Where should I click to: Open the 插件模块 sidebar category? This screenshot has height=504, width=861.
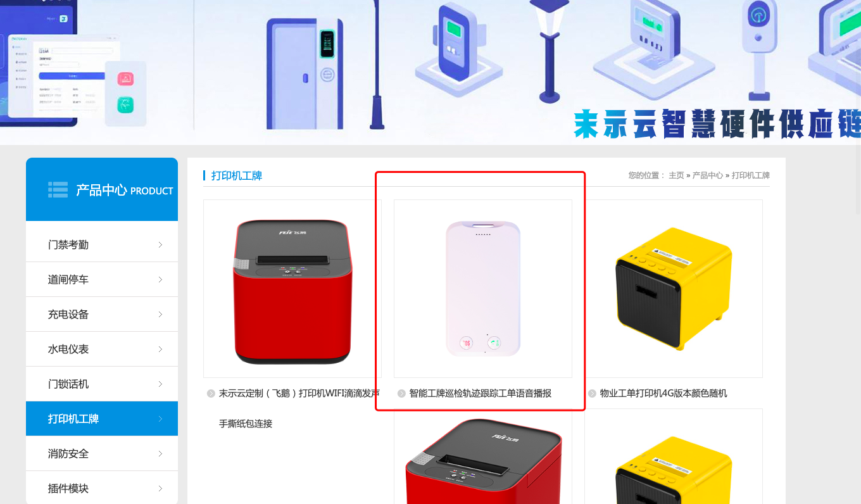point(102,488)
